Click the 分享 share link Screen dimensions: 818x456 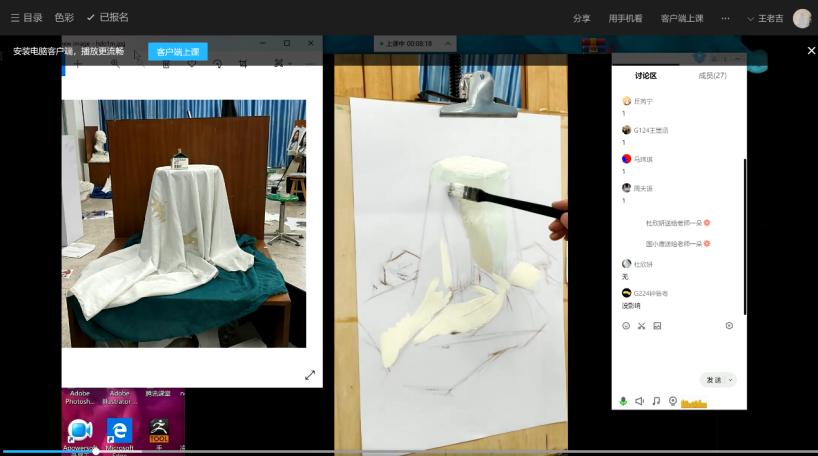tap(581, 18)
